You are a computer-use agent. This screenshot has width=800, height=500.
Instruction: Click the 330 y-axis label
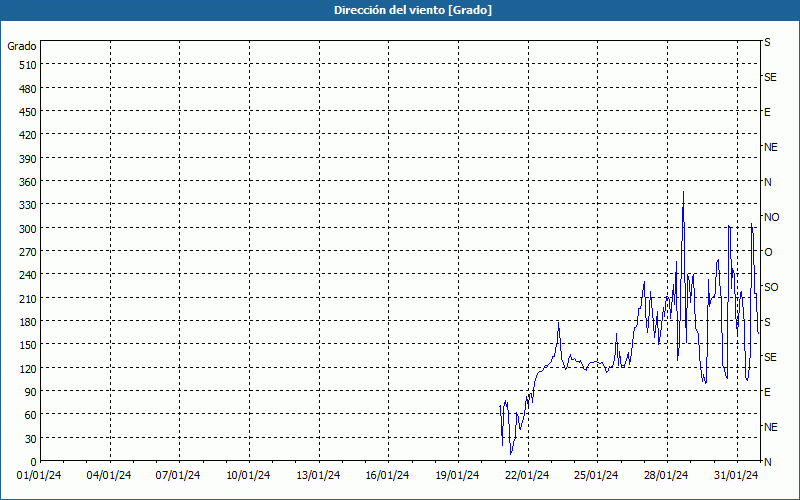[x=28, y=205]
